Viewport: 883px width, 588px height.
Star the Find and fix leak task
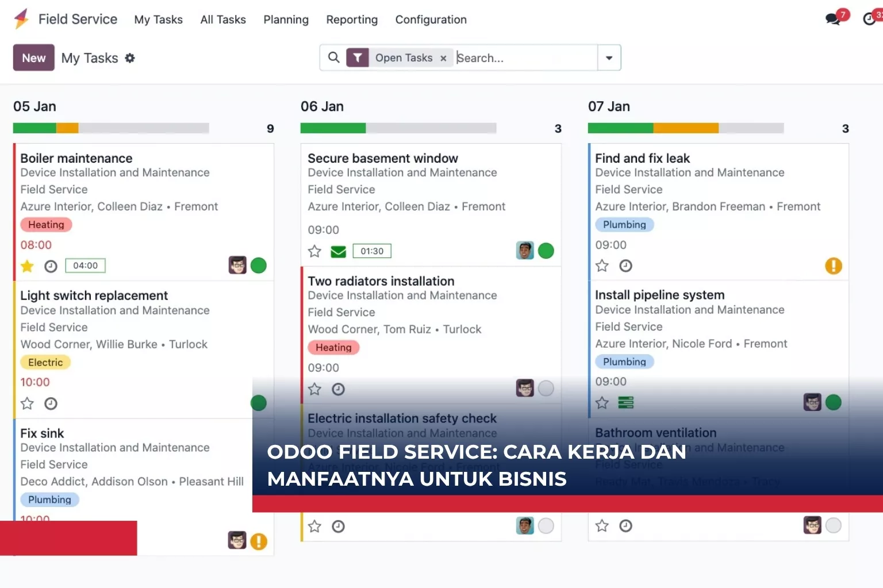coord(602,266)
